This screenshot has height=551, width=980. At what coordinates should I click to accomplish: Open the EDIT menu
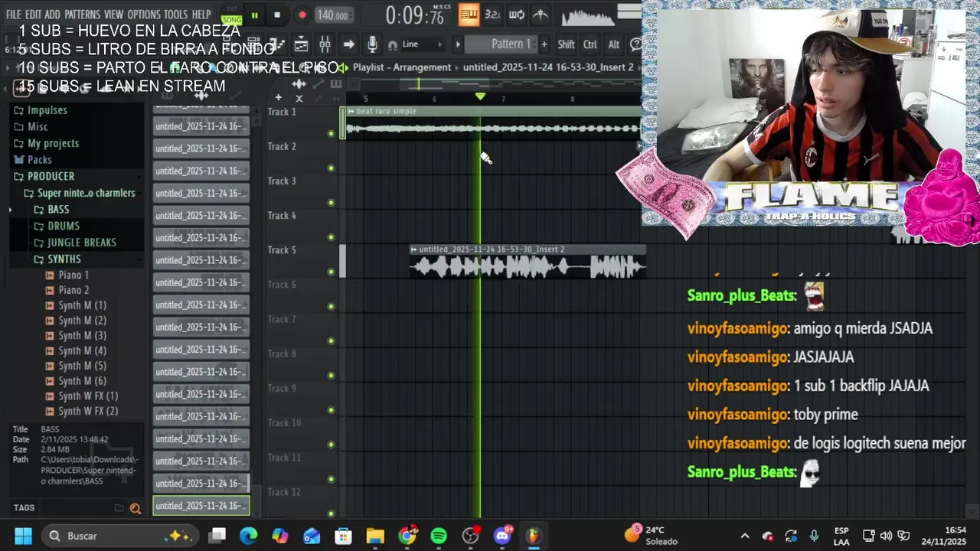(33, 15)
